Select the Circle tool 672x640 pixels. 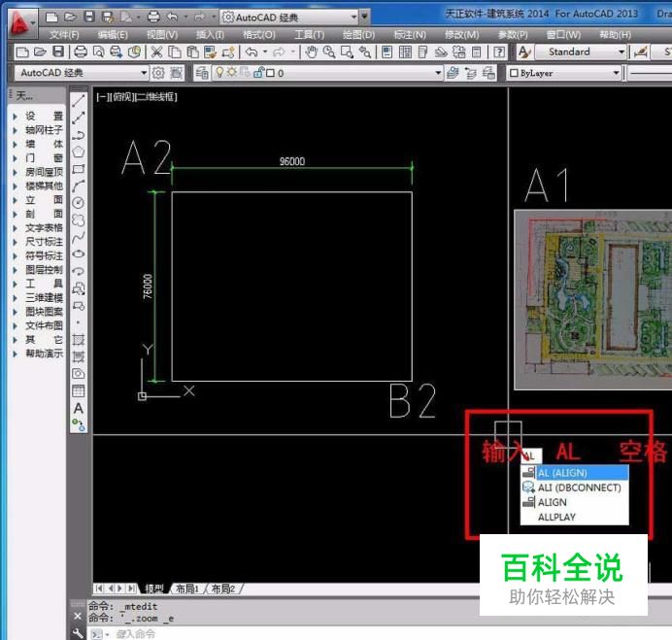(x=79, y=203)
